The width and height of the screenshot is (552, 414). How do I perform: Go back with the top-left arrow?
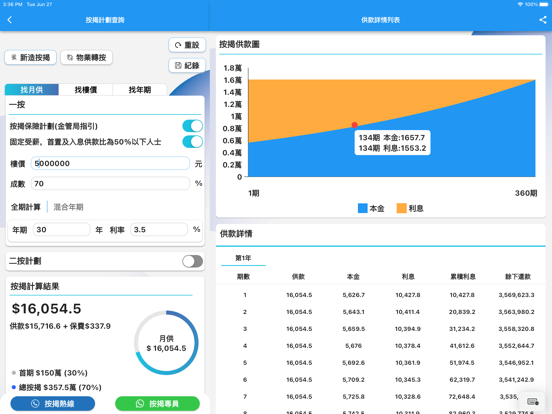[10, 20]
